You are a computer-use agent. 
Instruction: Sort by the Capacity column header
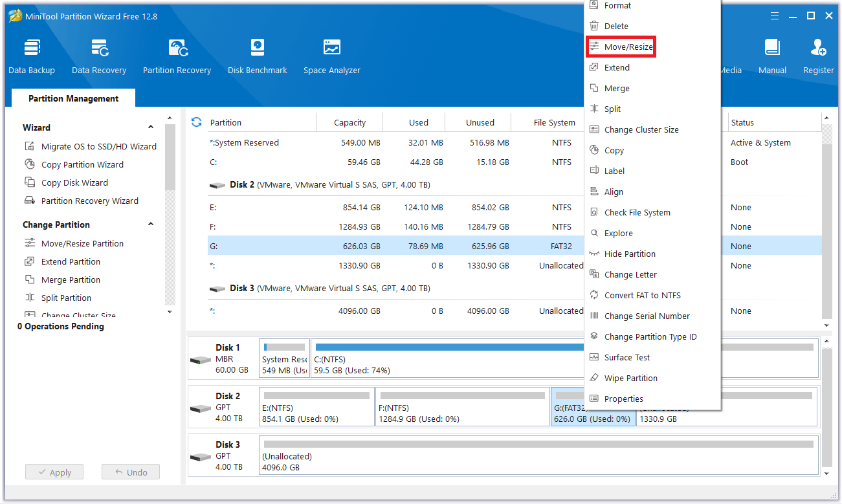point(349,122)
